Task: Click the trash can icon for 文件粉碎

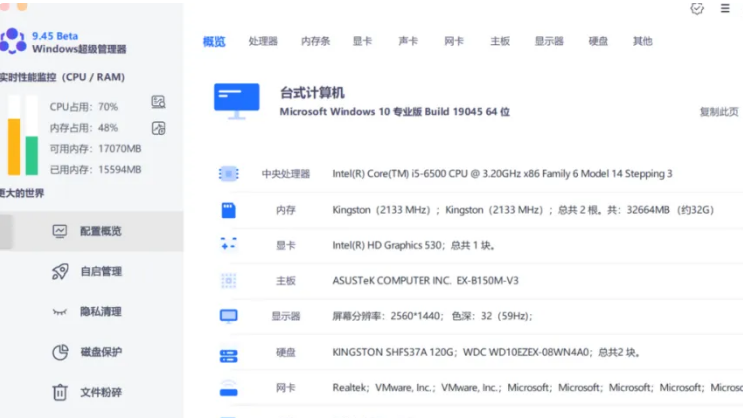Action: (60, 392)
